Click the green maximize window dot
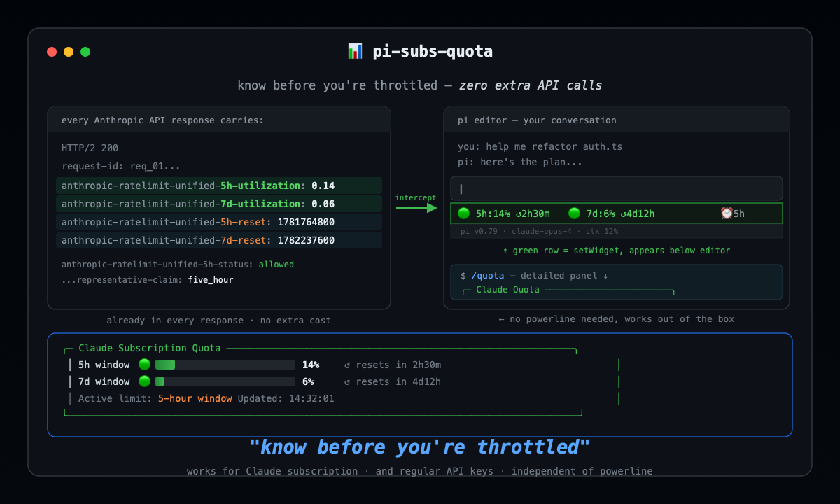 pos(85,52)
